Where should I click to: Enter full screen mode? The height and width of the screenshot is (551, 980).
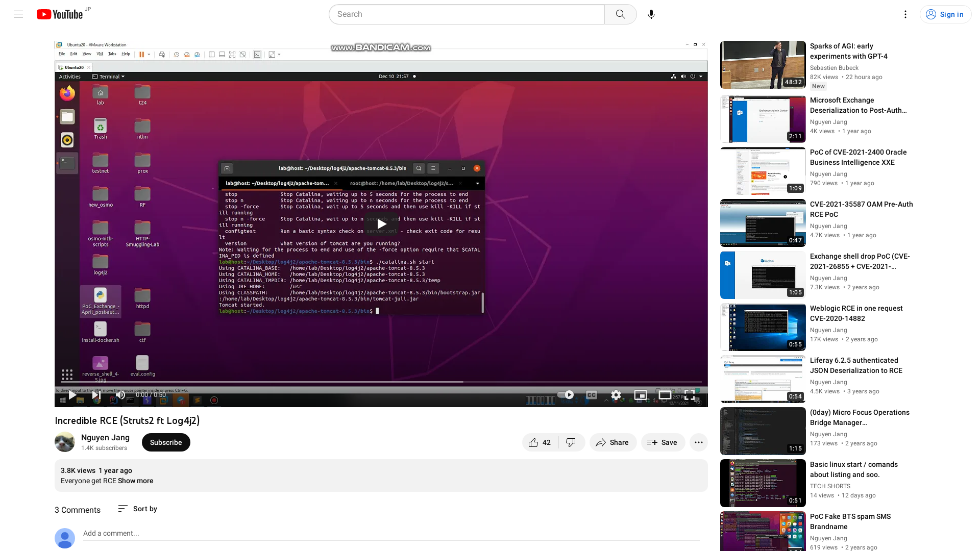[x=690, y=395]
